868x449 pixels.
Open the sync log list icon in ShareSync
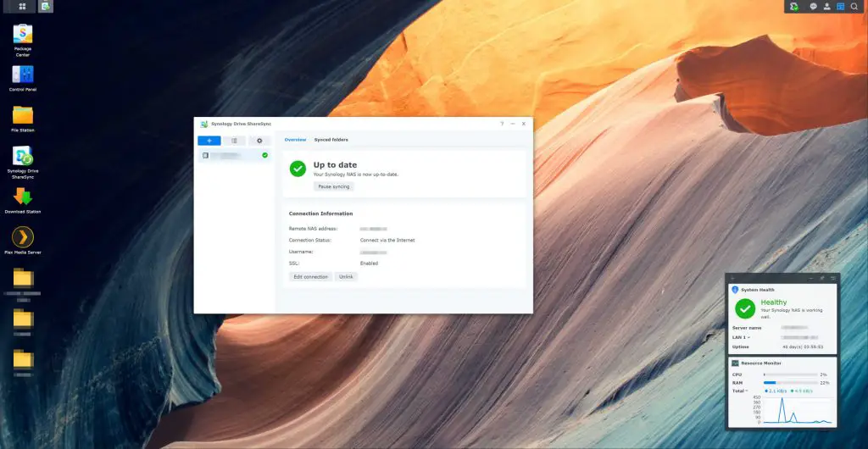(234, 141)
